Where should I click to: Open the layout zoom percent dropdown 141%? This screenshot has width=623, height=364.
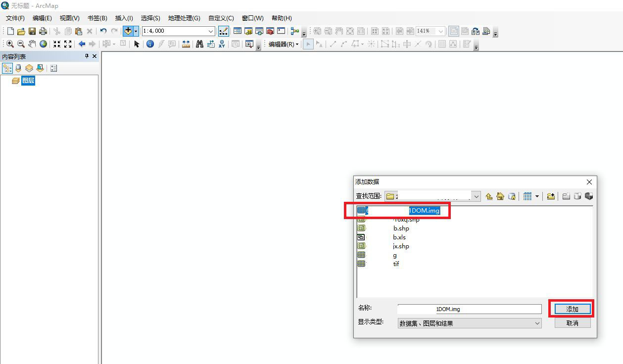441,31
